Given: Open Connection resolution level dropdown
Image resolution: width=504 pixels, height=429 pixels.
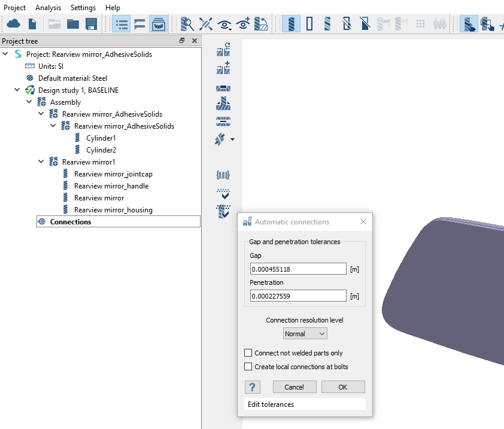Looking at the screenshot, I should tap(305, 334).
